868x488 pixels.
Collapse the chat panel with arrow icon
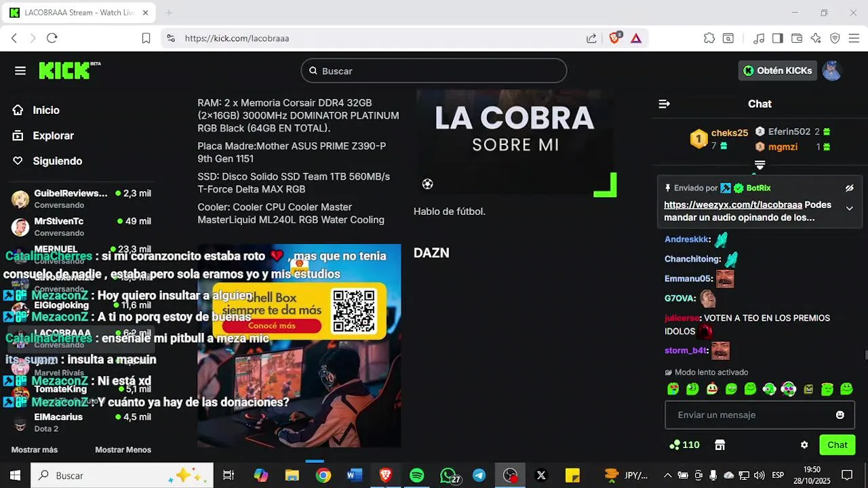[x=664, y=104]
